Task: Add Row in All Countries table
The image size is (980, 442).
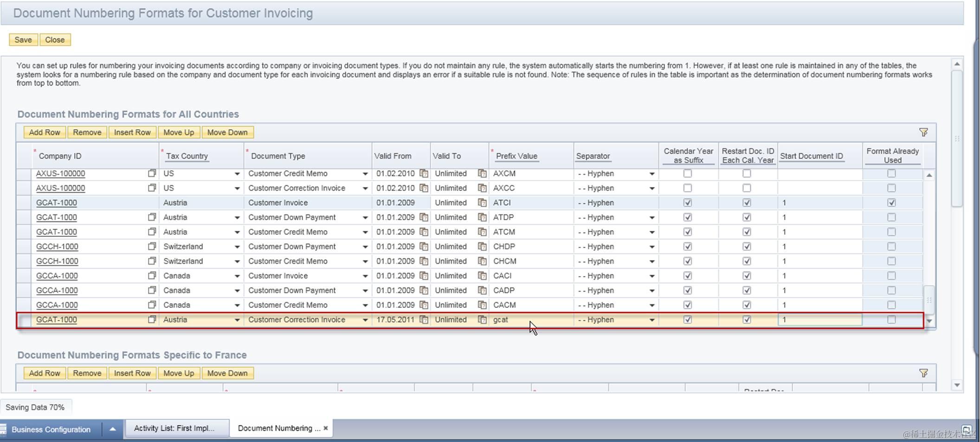Action: [45, 132]
